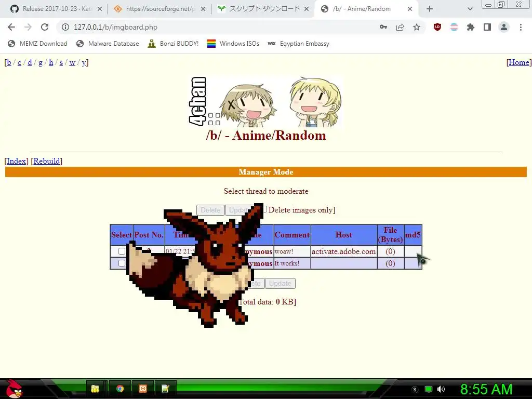Open Malware Database bookmark
Screen dimensions: 532x399
pyautogui.click(x=108, y=44)
